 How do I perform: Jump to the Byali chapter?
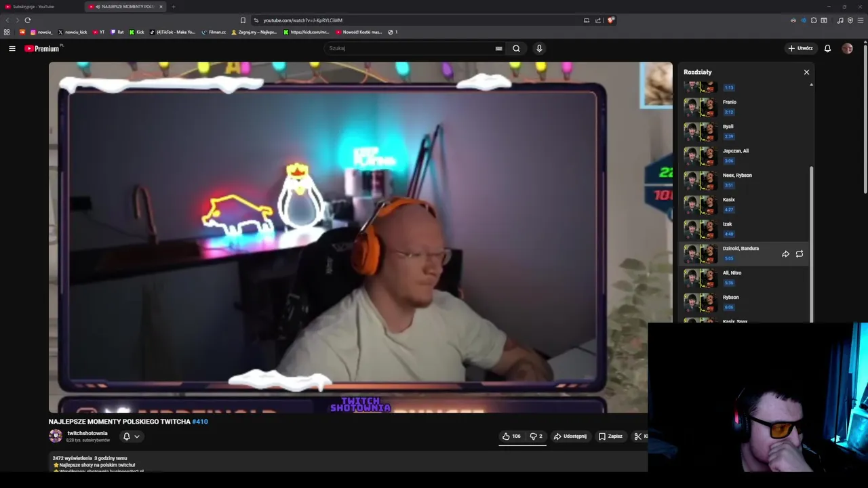[x=745, y=131]
